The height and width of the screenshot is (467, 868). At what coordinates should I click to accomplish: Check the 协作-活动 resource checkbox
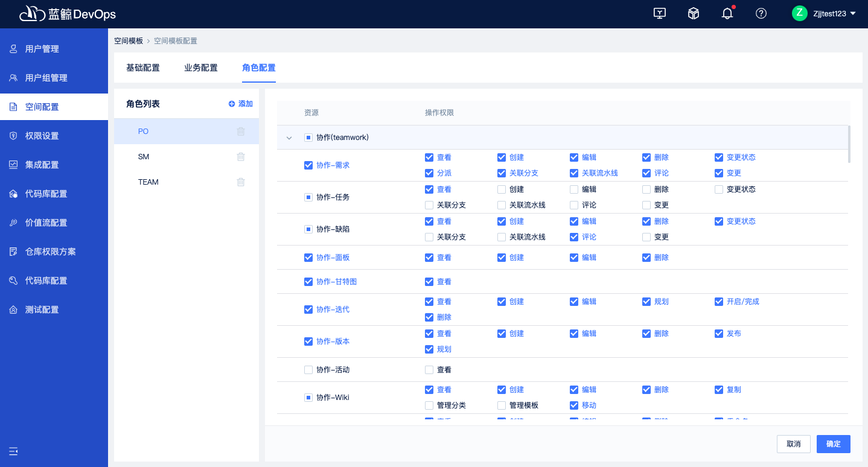308,370
